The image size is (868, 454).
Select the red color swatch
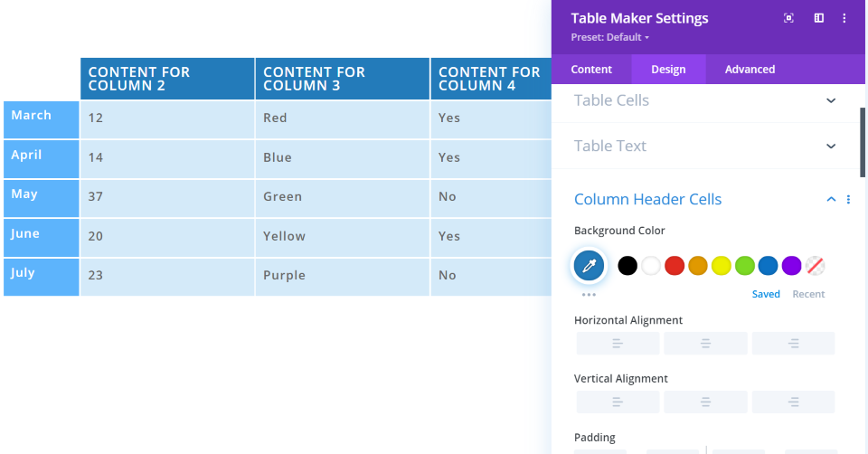click(x=675, y=266)
